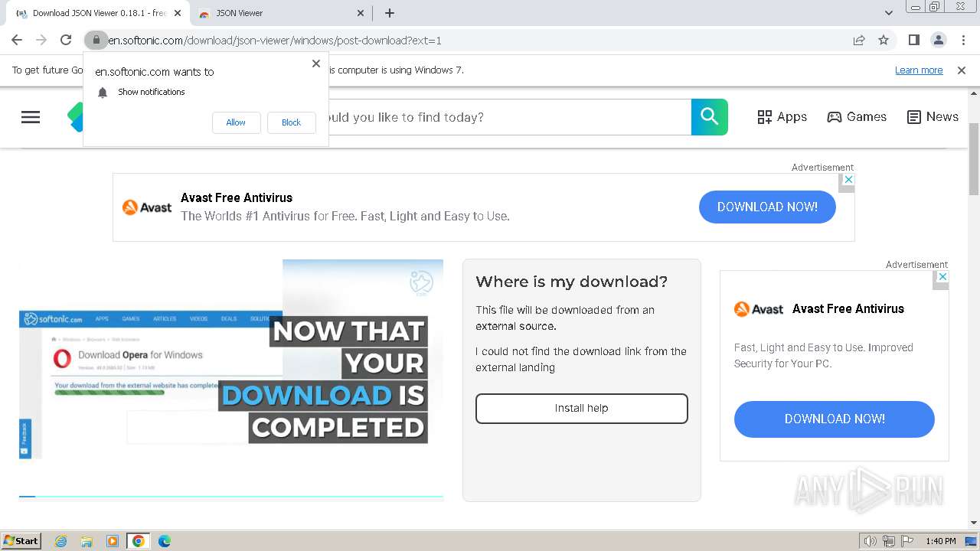Click the video progress bar

pyautogui.click(x=231, y=497)
